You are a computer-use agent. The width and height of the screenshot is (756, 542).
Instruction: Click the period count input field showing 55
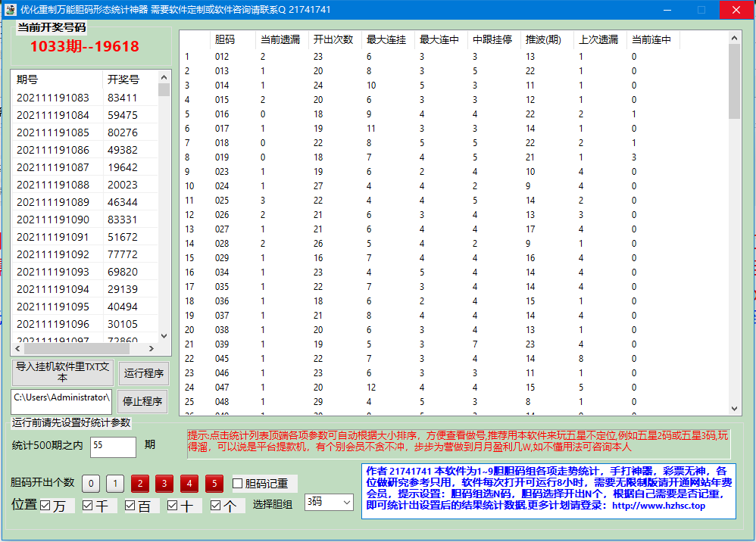[113, 447]
